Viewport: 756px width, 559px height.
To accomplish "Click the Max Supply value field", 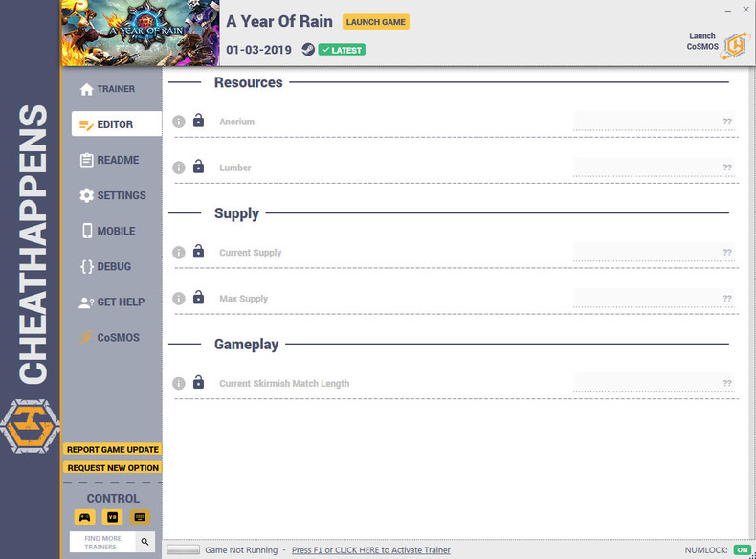I will 655,298.
